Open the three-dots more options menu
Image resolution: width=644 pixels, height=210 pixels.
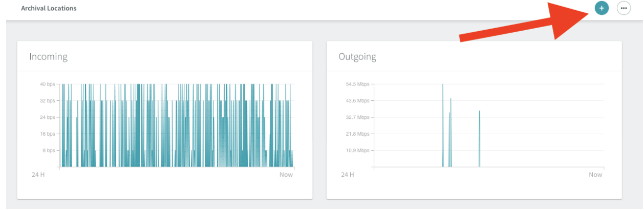point(624,8)
